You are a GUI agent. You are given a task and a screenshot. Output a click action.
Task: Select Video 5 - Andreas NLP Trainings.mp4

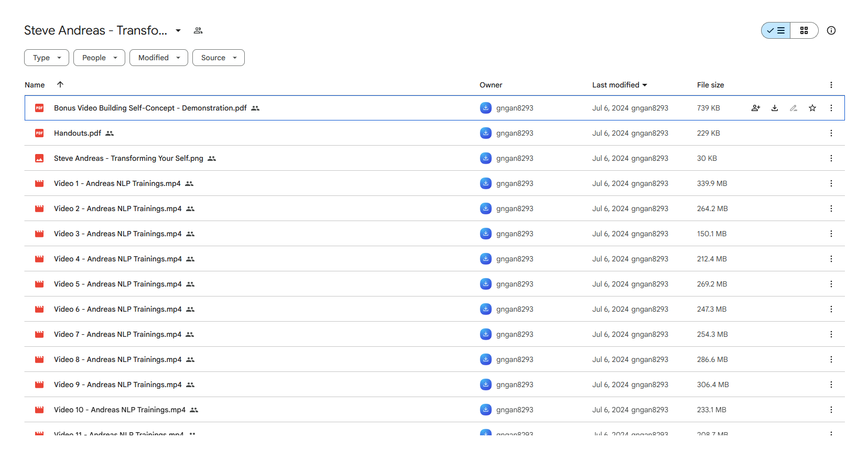(x=118, y=284)
